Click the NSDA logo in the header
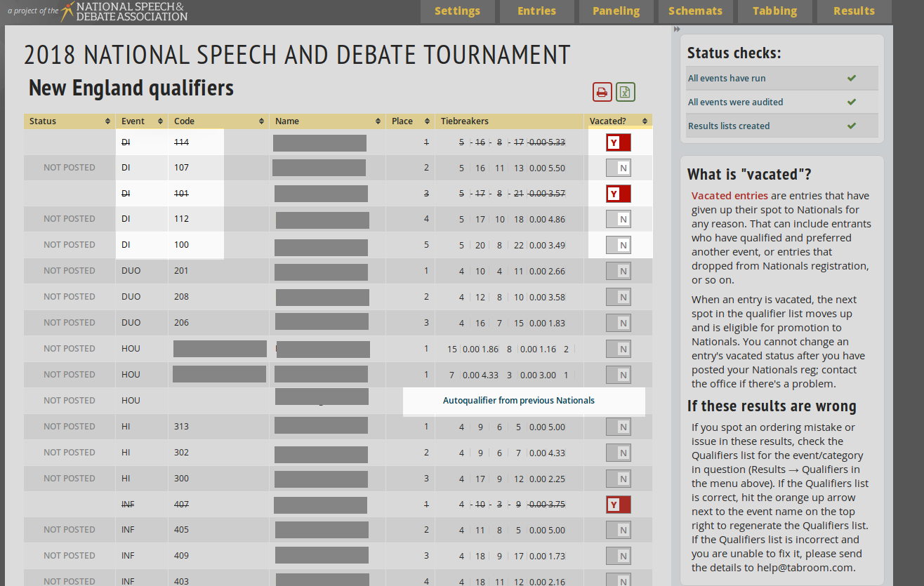 [124, 11]
